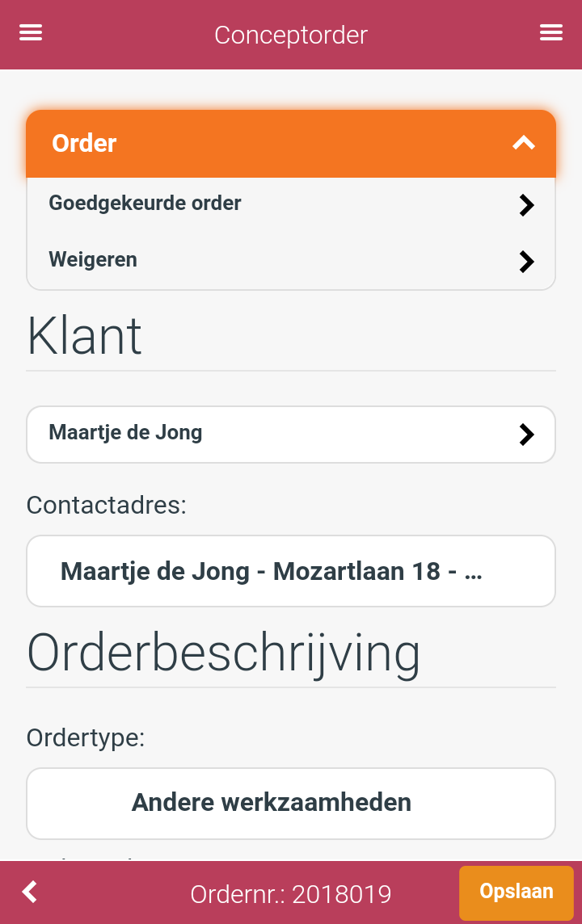Click the arrow next to Goedgekeurde order
The image size is (582, 924).
click(x=526, y=205)
